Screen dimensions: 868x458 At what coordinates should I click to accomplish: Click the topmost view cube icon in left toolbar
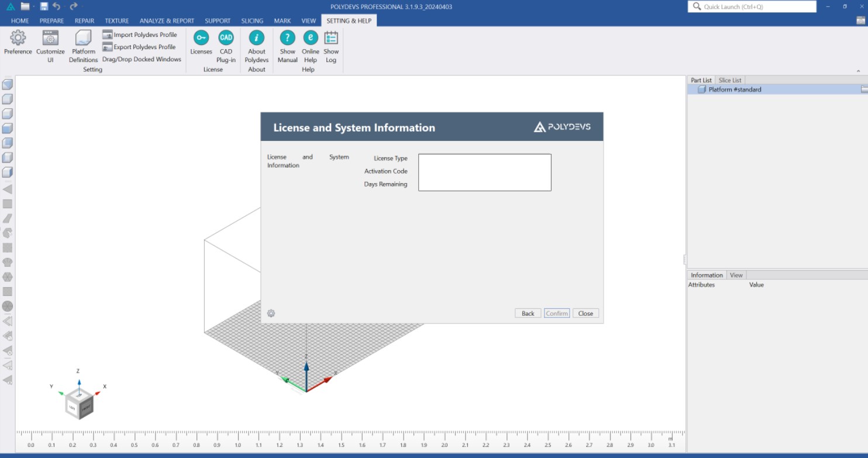(x=8, y=84)
